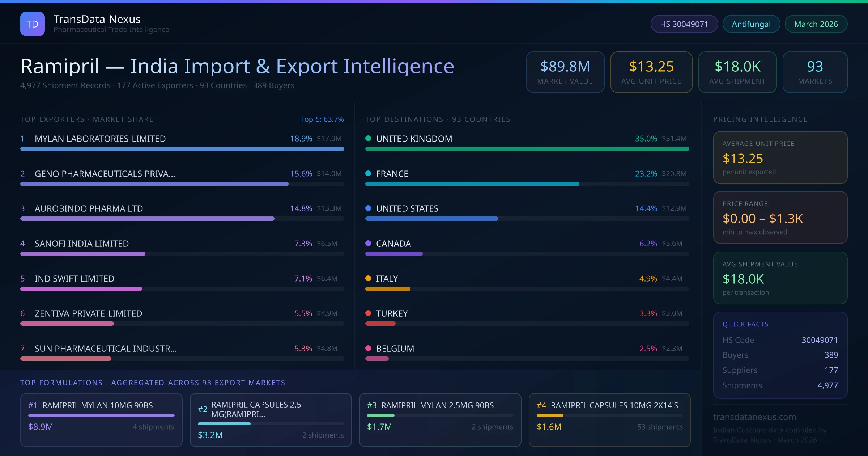Click the pink dot beside Belgium
The image size is (868, 456).
[x=368, y=348]
